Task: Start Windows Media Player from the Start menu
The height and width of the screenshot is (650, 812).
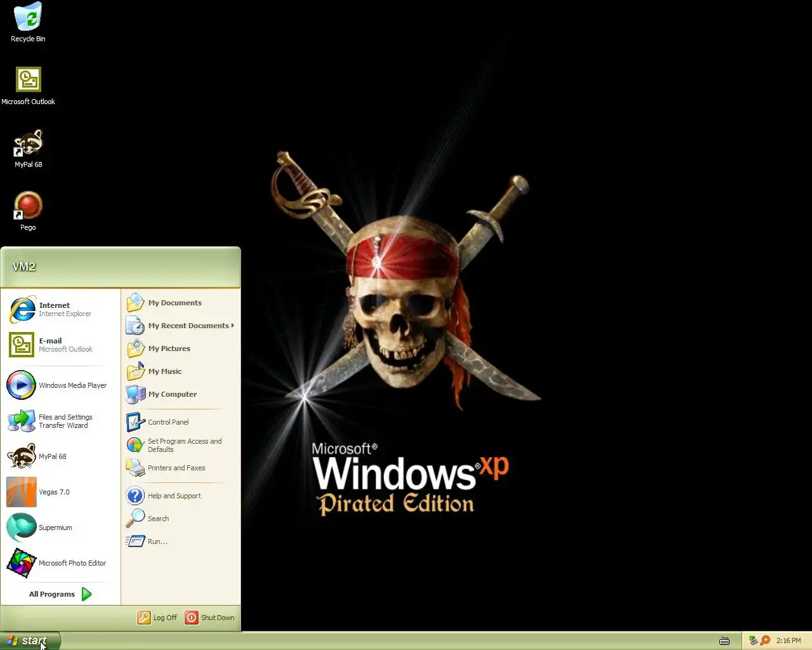Action: pos(61,385)
